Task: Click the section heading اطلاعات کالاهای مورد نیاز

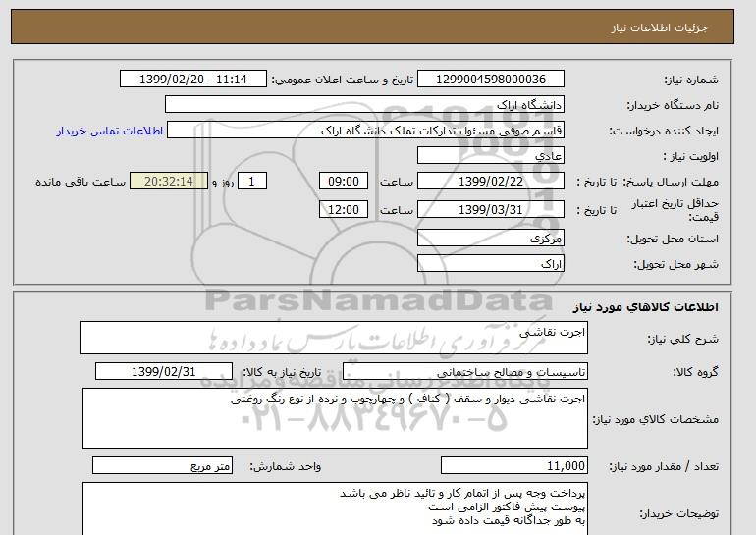Action: click(645, 307)
